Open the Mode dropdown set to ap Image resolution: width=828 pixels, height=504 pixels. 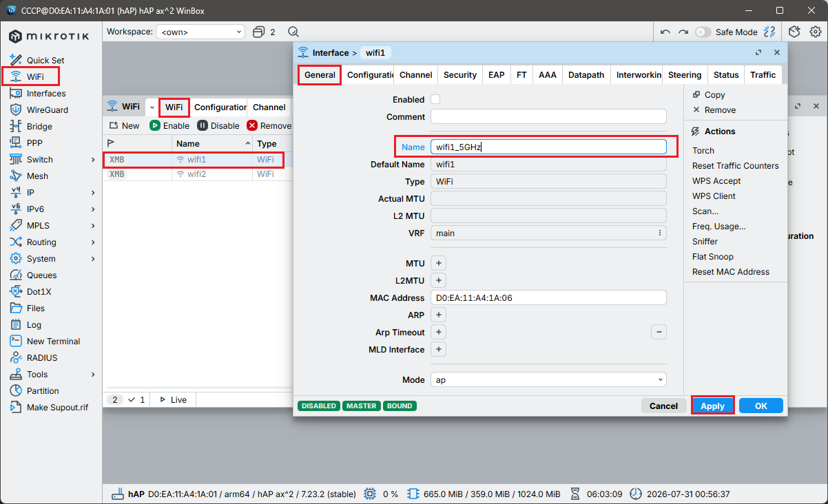(x=548, y=379)
